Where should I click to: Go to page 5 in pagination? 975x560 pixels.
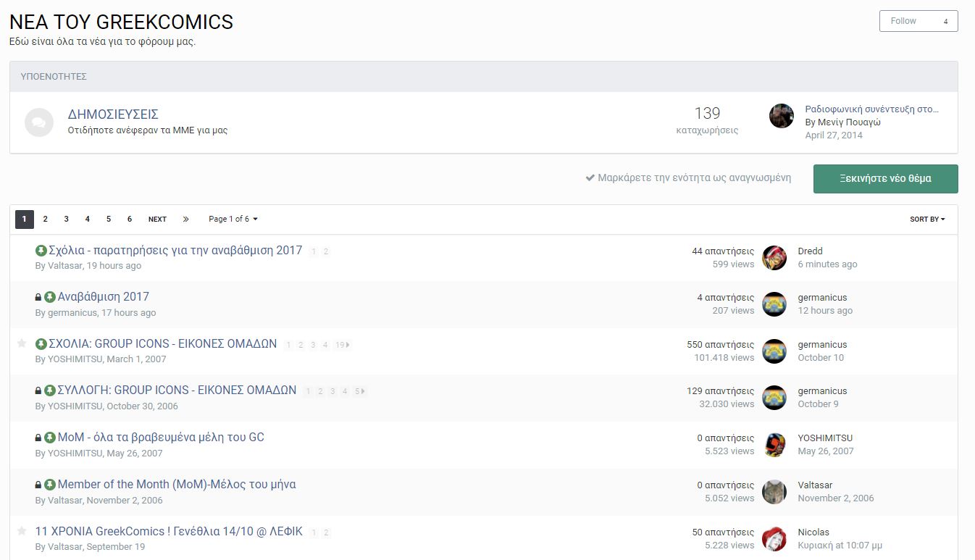(109, 219)
